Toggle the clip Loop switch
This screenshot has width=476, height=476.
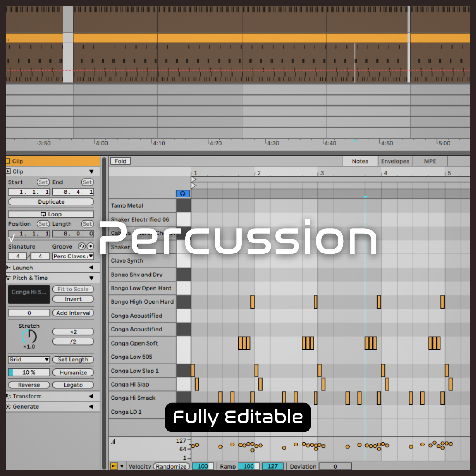tap(51, 214)
